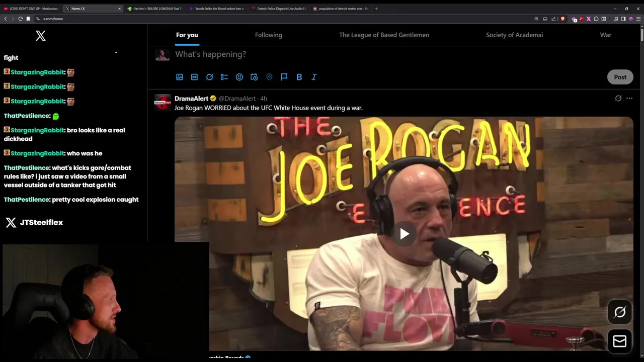
Task: Open the pink X extension icon
Action: pos(589,19)
